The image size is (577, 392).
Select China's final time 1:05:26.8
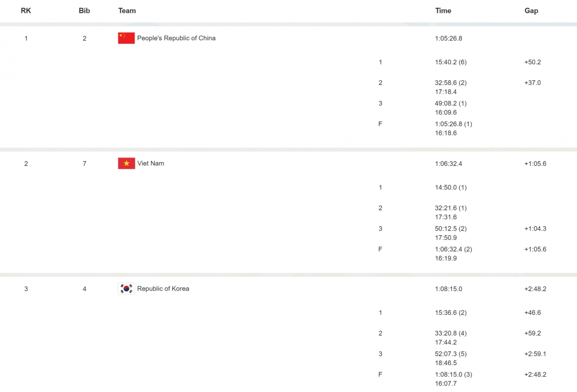[449, 38]
